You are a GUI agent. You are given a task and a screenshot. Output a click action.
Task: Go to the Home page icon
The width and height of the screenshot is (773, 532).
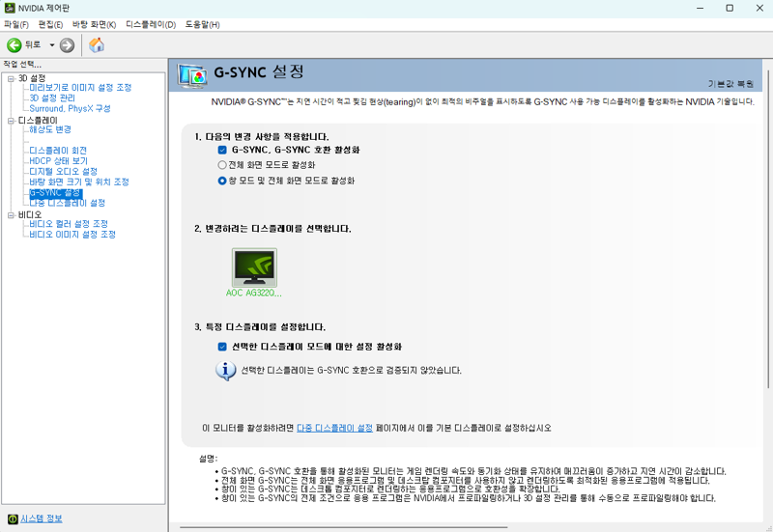(x=97, y=45)
